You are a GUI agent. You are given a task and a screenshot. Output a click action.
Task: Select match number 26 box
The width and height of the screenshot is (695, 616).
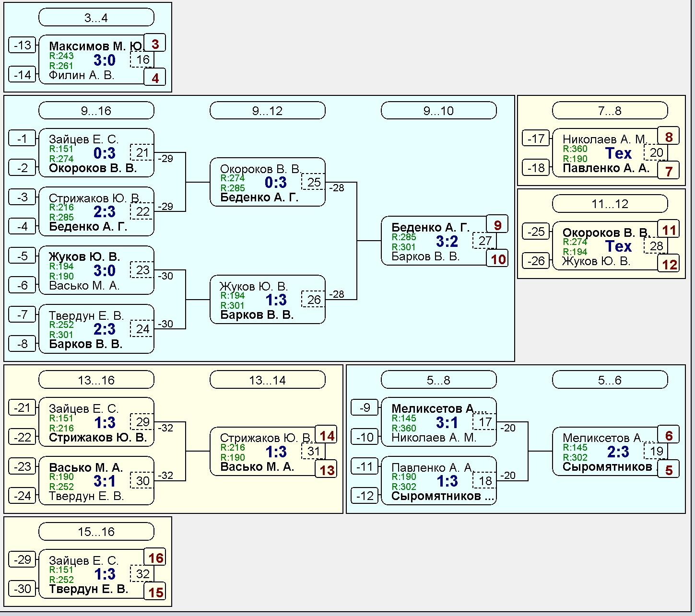tap(314, 300)
